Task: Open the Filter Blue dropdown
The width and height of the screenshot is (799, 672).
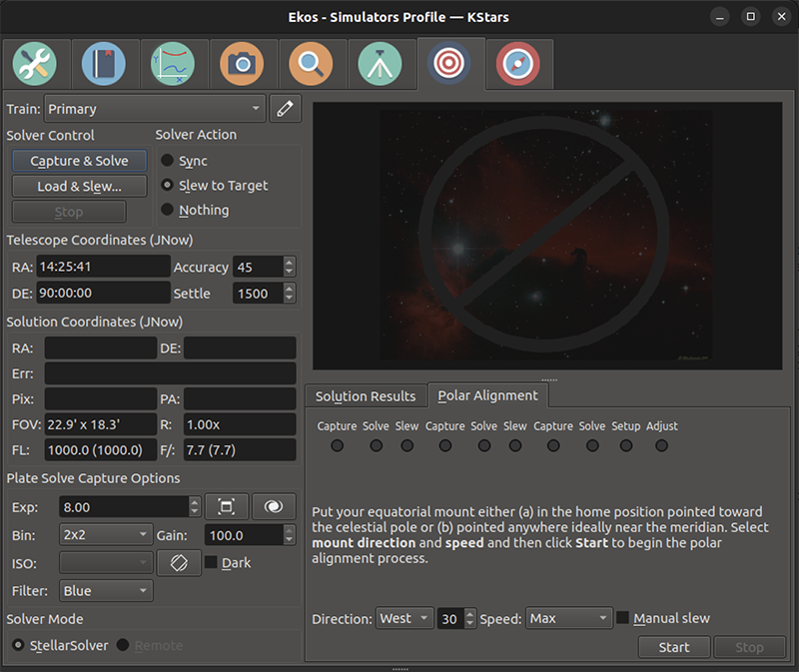Action: (105, 591)
